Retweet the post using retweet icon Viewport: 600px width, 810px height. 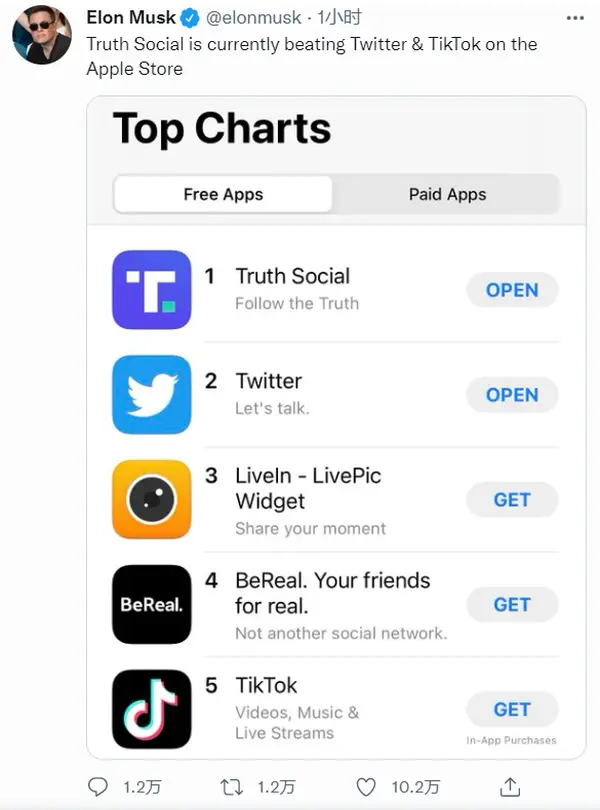(231, 787)
